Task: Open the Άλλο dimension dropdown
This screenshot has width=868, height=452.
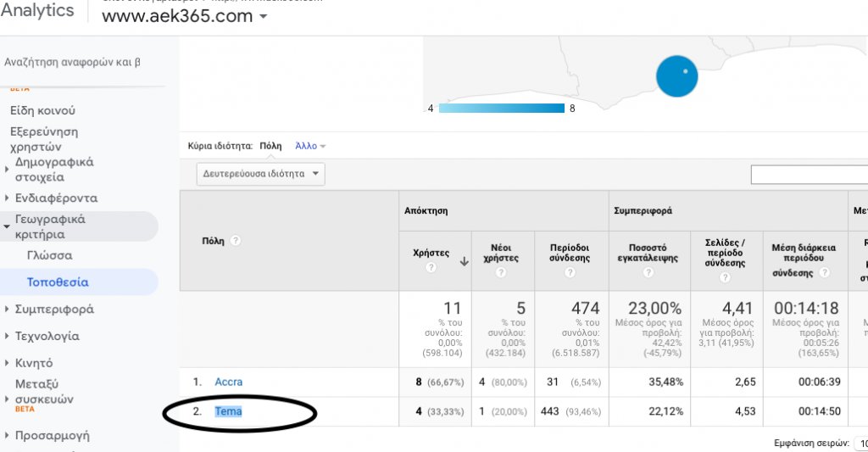Action: (x=310, y=146)
